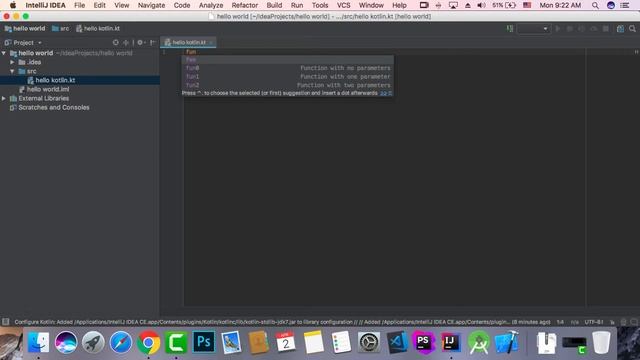Click Collapse All in the Project panel
The height and width of the screenshot is (360, 640).
click(126, 42)
